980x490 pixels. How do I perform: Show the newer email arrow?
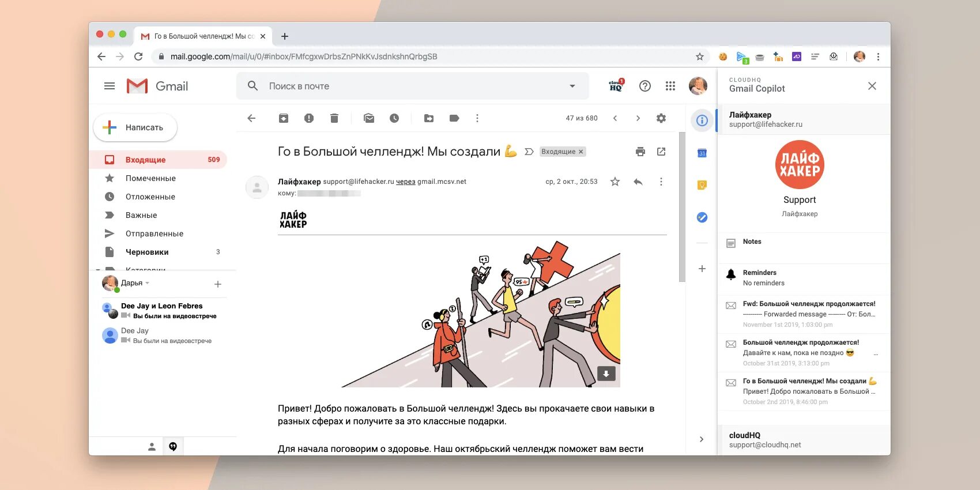(615, 118)
